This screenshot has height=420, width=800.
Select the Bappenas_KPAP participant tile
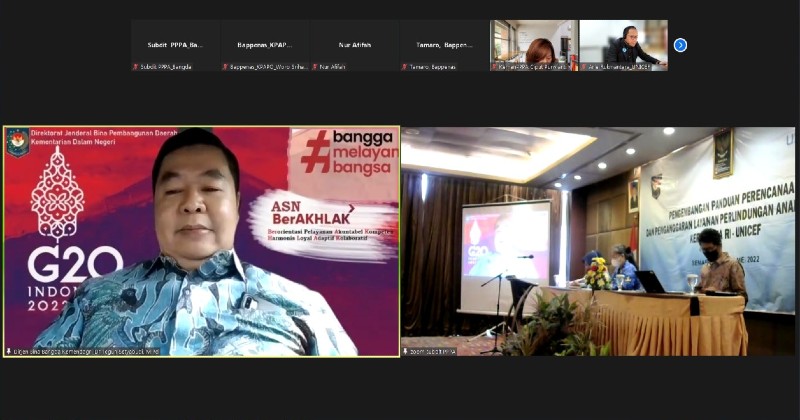(265, 45)
